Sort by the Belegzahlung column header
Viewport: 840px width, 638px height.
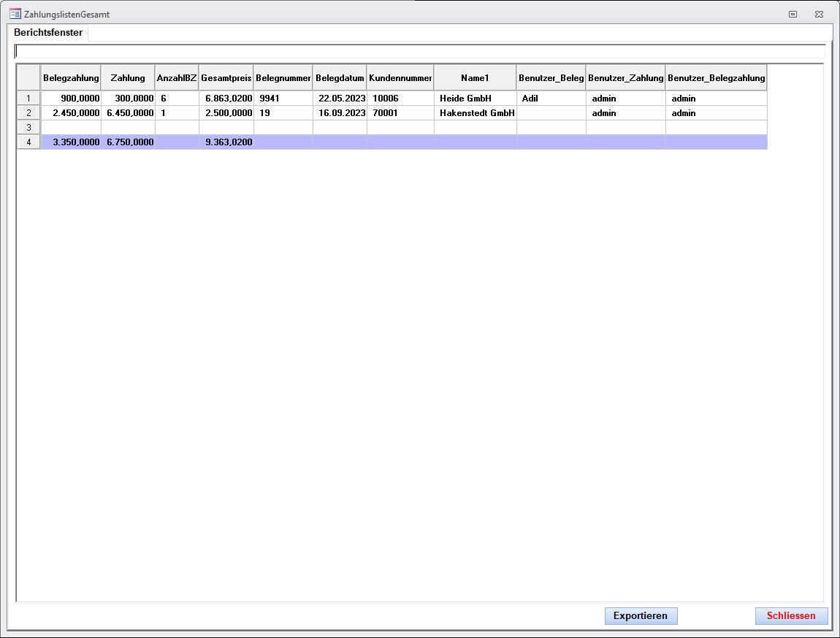click(71, 78)
